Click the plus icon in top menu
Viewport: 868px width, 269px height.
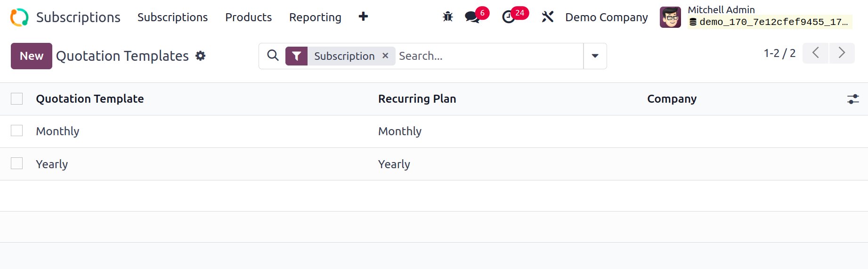tap(363, 17)
